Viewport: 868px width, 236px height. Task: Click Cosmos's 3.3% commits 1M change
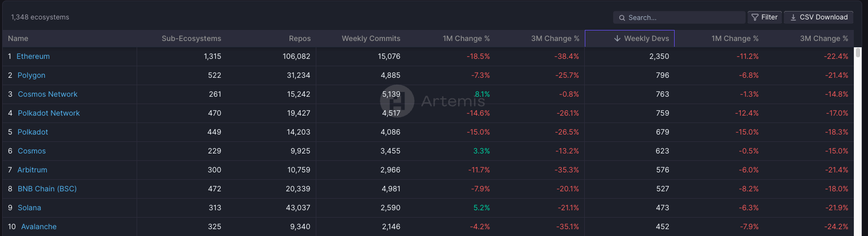pyautogui.click(x=482, y=151)
